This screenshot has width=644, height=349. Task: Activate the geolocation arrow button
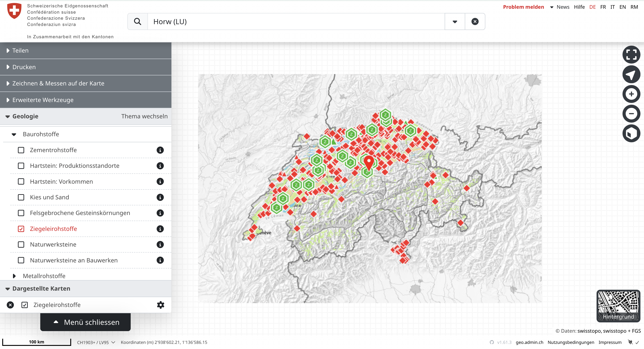631,74
